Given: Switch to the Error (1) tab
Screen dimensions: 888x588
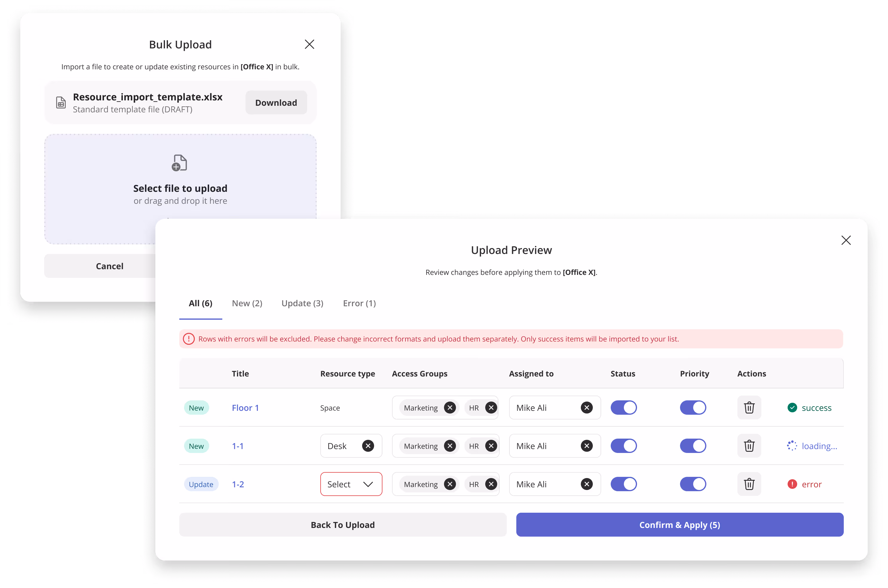Looking at the screenshot, I should click(x=359, y=303).
